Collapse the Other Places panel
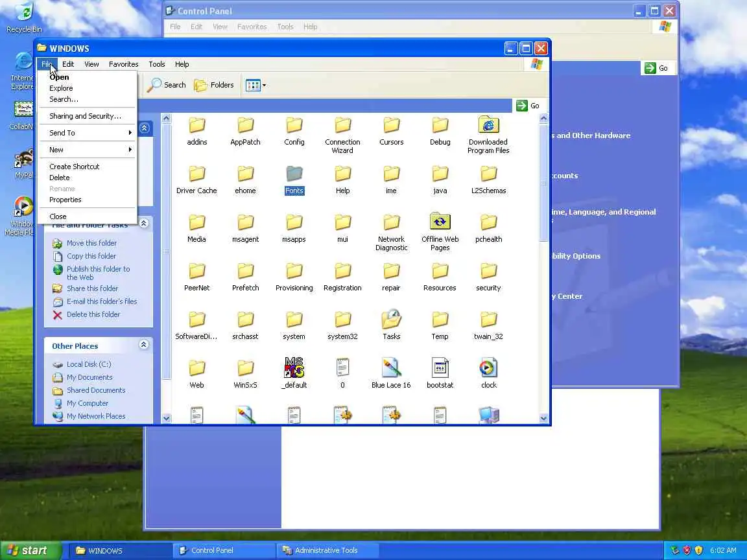The height and width of the screenshot is (560, 747). point(143,344)
